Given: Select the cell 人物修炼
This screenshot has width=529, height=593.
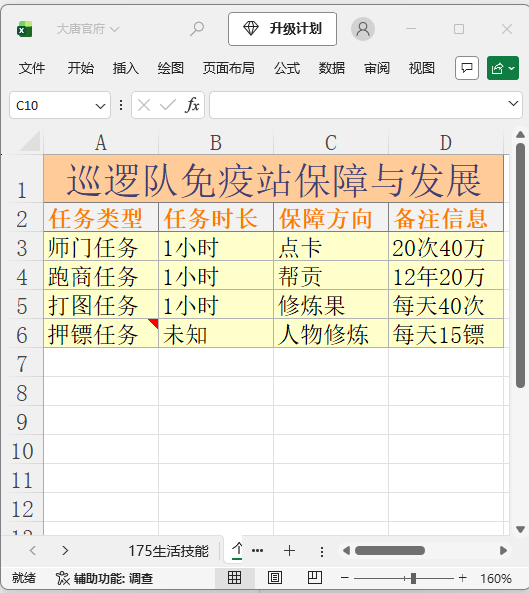Looking at the screenshot, I should 331,334.
